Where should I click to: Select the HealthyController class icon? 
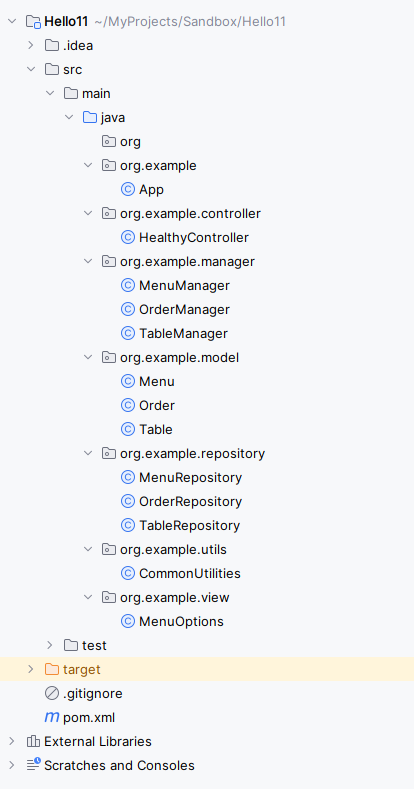[128, 238]
